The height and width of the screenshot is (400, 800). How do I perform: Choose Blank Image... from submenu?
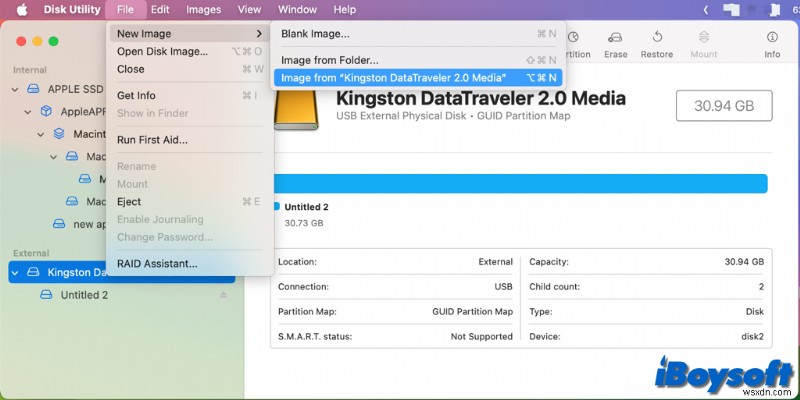(418, 34)
